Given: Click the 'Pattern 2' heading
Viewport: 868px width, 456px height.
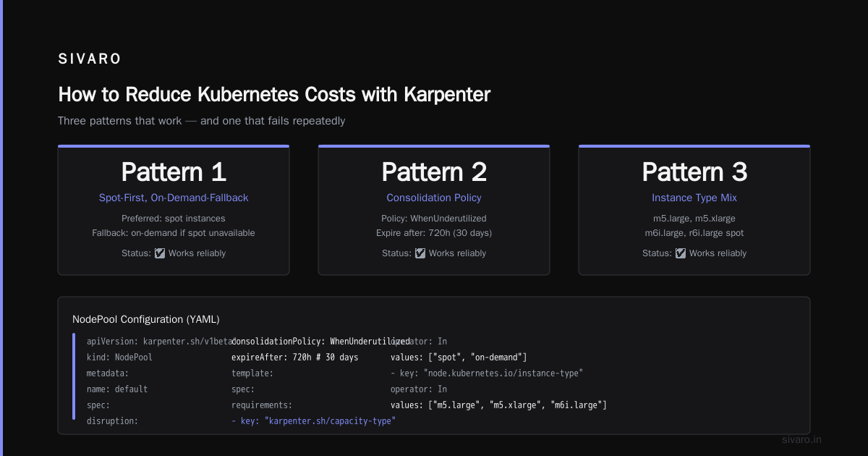Looking at the screenshot, I should pos(434,172).
